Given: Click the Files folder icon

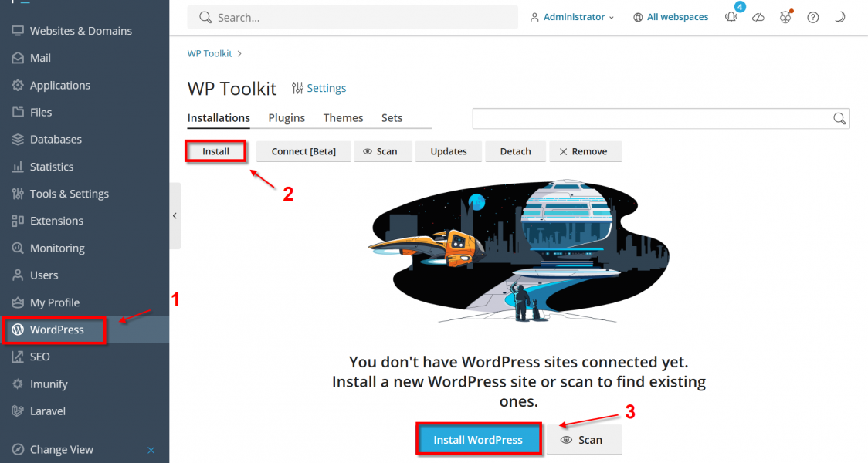Looking at the screenshot, I should [18, 113].
